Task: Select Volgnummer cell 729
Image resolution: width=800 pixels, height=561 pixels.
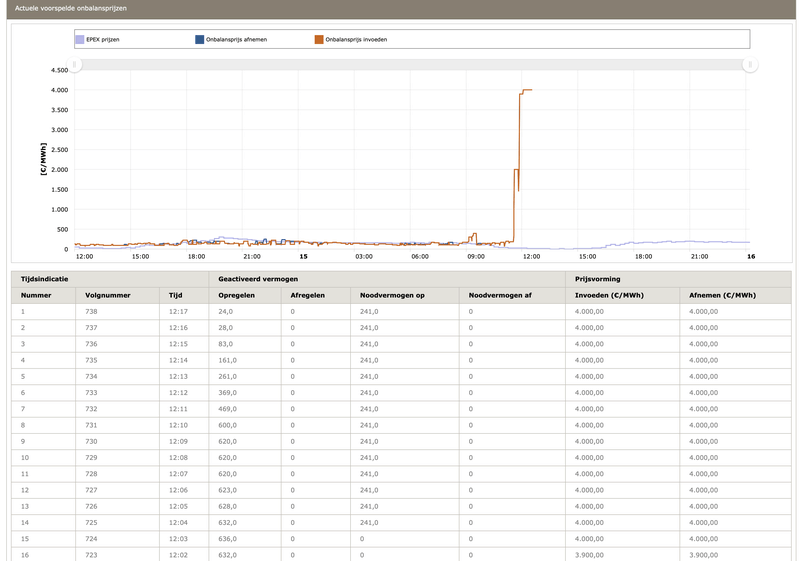Action: (x=91, y=458)
